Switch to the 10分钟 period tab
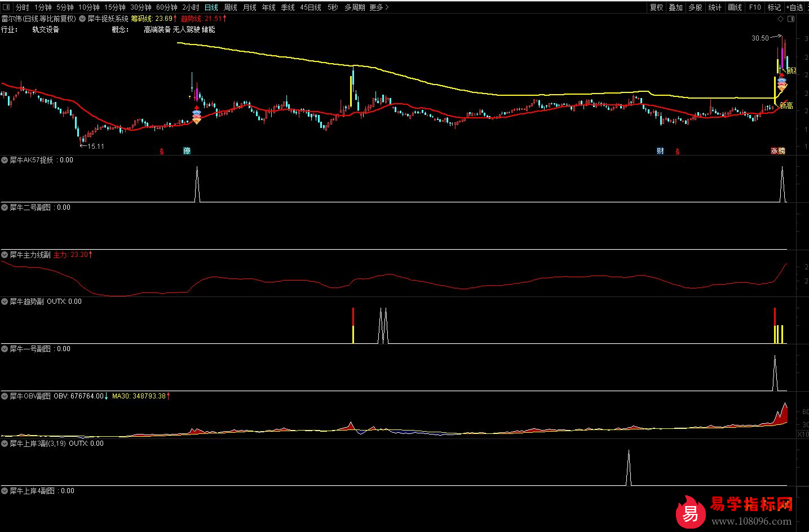 (x=89, y=7)
